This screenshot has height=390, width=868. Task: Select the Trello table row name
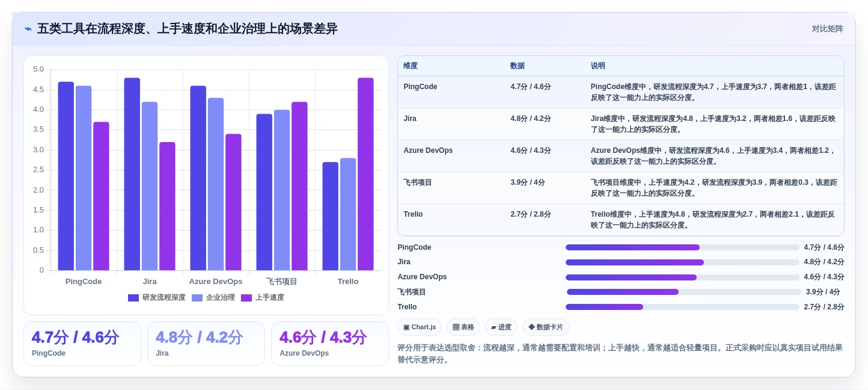pos(413,214)
